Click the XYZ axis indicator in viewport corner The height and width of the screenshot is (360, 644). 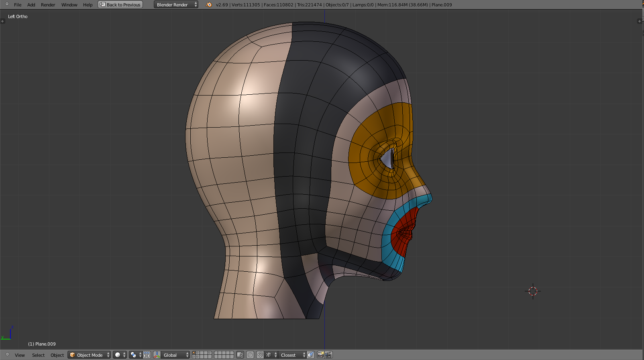click(7, 333)
